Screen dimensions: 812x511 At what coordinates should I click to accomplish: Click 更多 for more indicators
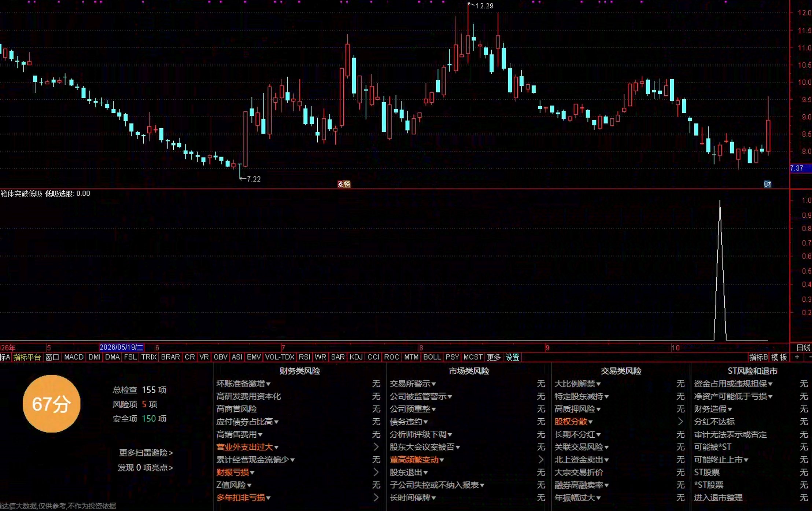pyautogui.click(x=494, y=357)
